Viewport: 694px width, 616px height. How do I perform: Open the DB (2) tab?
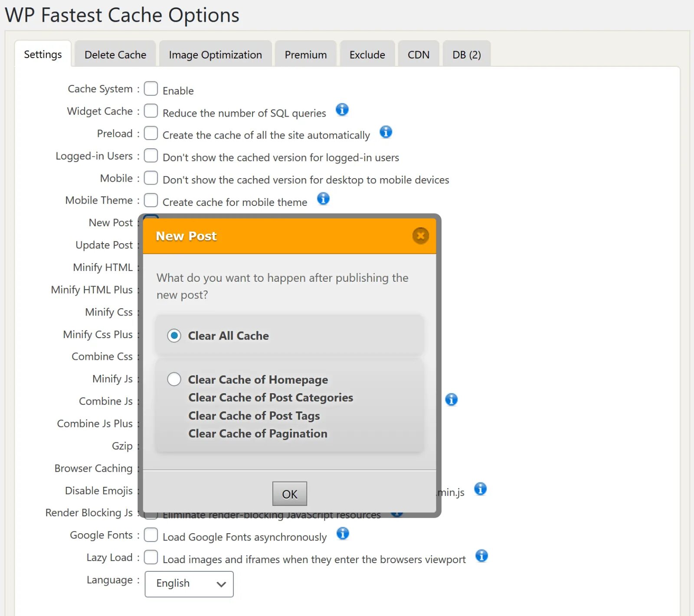(467, 55)
